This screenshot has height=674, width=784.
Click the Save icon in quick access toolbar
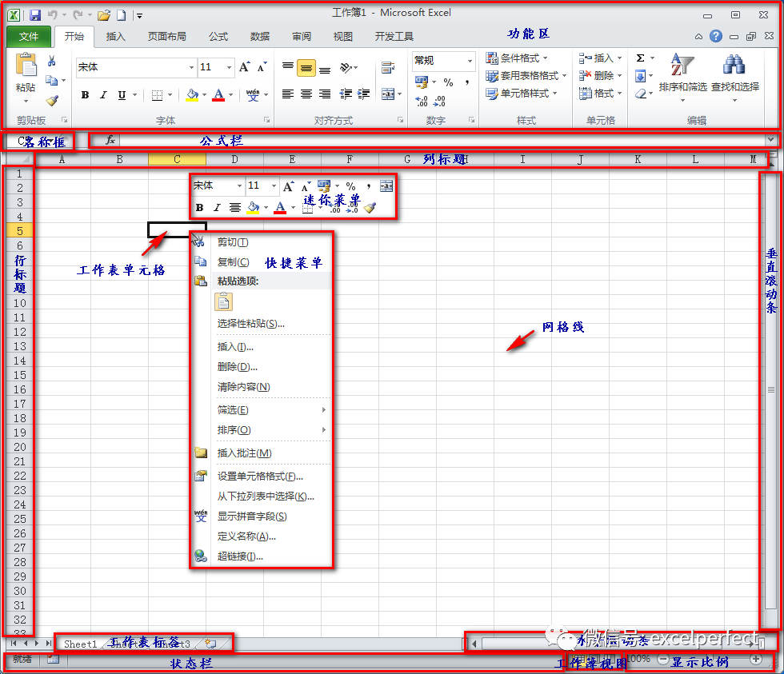coord(34,15)
